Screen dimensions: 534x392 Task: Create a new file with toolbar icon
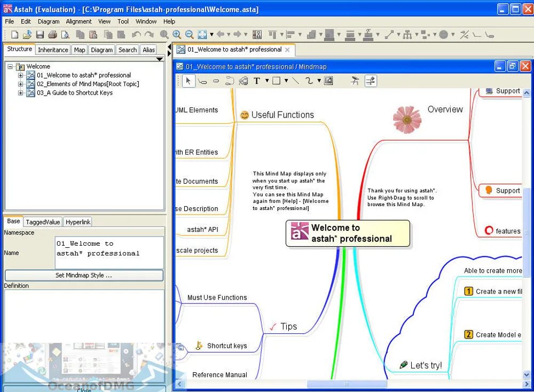point(14,34)
